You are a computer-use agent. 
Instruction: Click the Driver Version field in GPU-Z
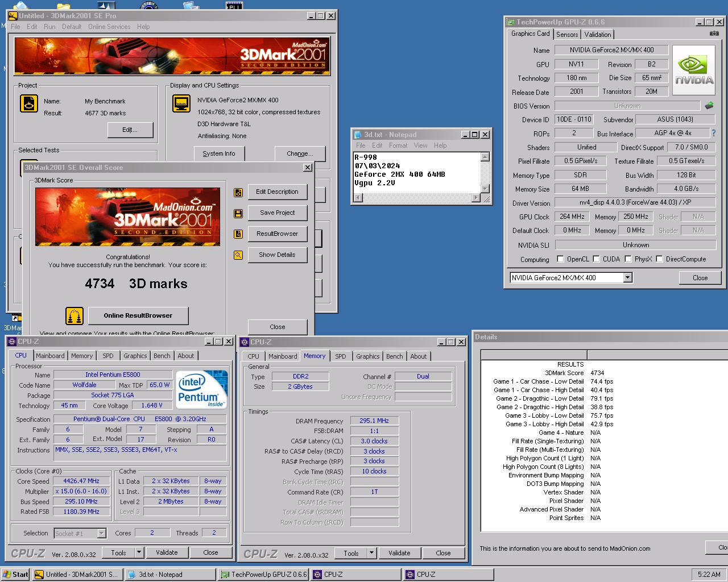pos(635,202)
